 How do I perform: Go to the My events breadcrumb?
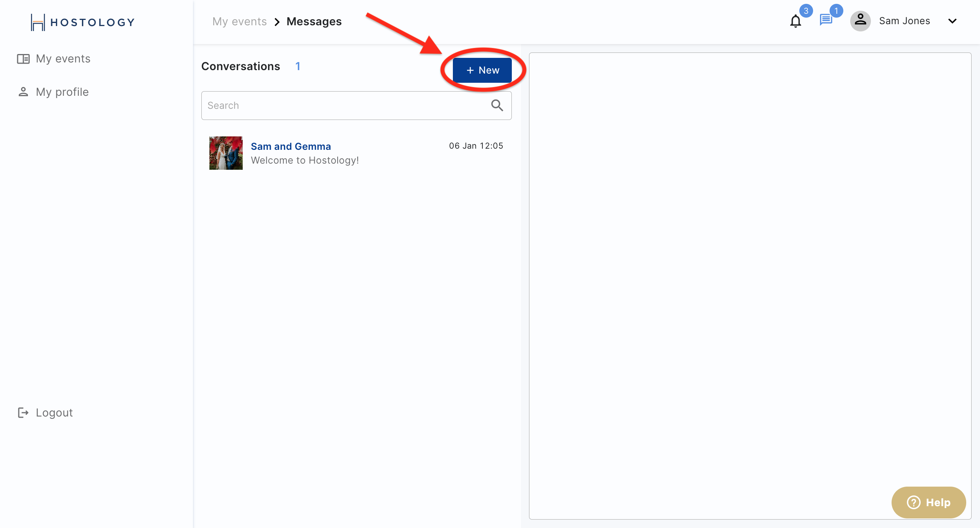tap(240, 21)
